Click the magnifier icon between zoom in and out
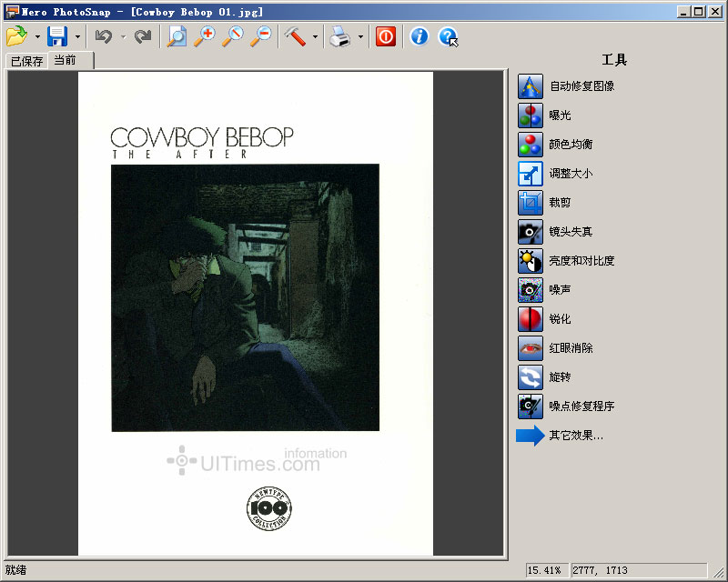 click(233, 36)
